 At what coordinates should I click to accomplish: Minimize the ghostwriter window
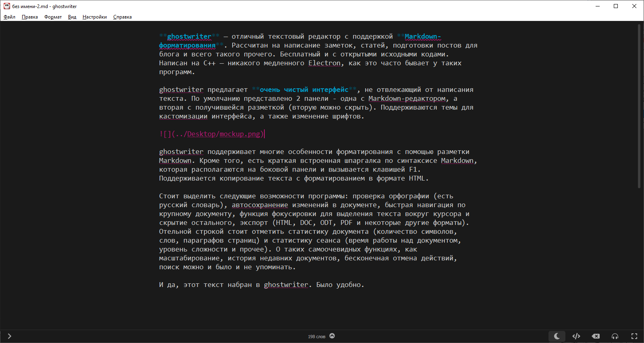coord(598,6)
